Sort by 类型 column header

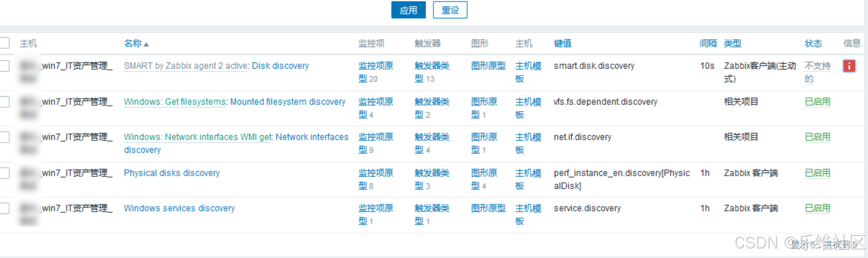coord(732,44)
